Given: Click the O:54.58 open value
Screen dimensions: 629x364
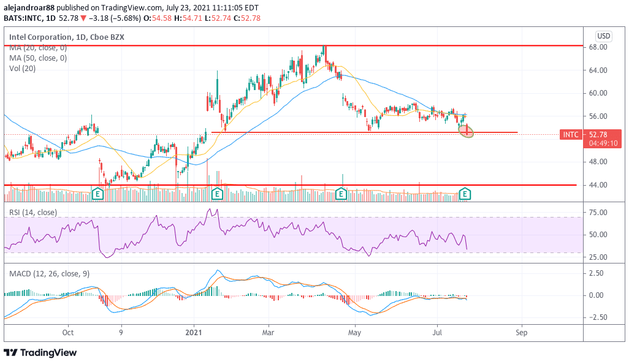Looking at the screenshot, I should click(157, 18).
